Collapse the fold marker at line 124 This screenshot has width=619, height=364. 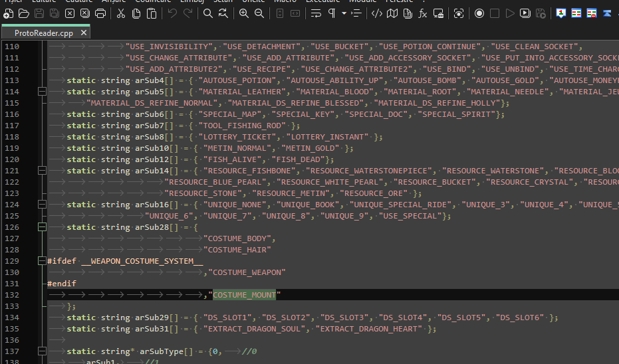tap(42, 205)
